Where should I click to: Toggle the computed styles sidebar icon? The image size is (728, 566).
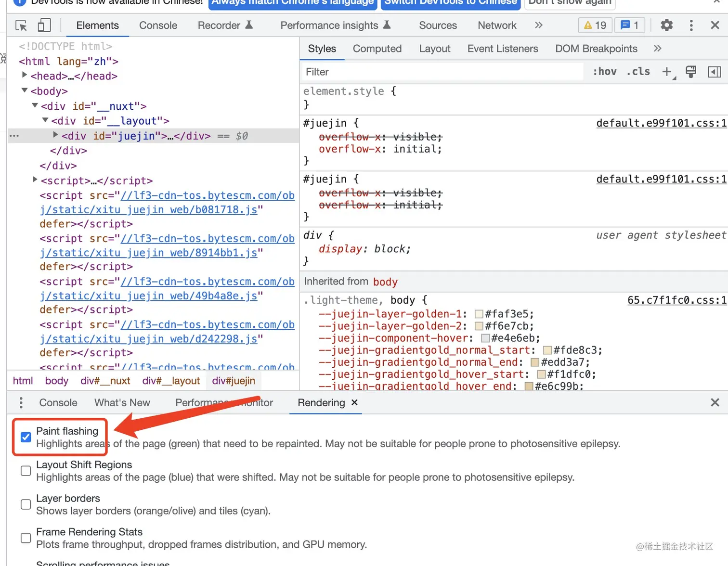tap(715, 72)
